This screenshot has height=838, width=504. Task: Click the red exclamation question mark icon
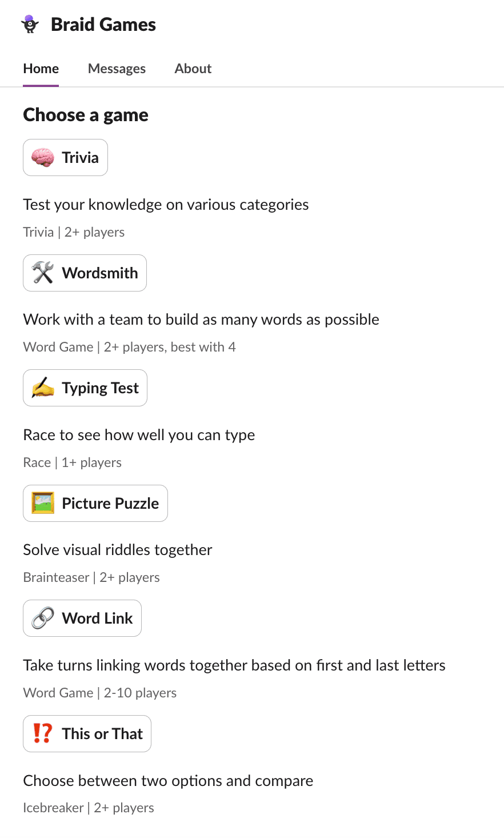(x=43, y=733)
